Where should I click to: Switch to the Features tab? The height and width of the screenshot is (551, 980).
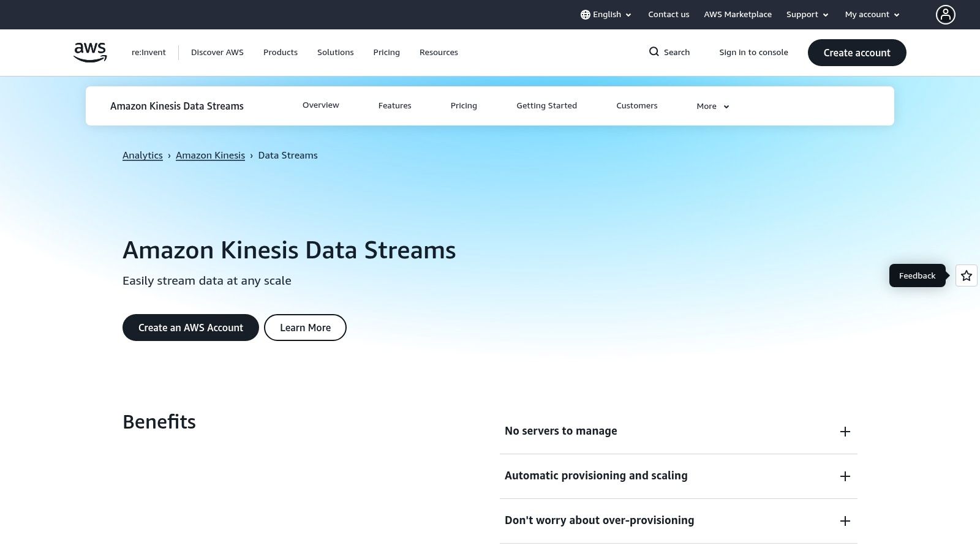coord(394,105)
